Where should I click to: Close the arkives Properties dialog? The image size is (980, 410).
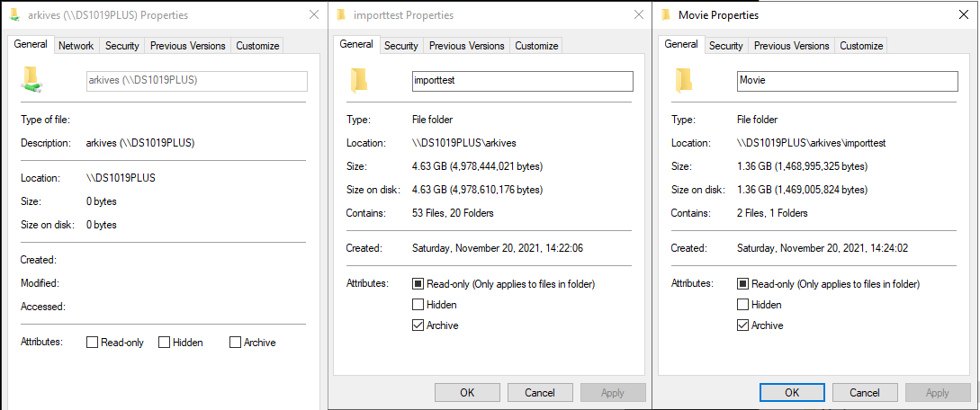[x=313, y=15]
